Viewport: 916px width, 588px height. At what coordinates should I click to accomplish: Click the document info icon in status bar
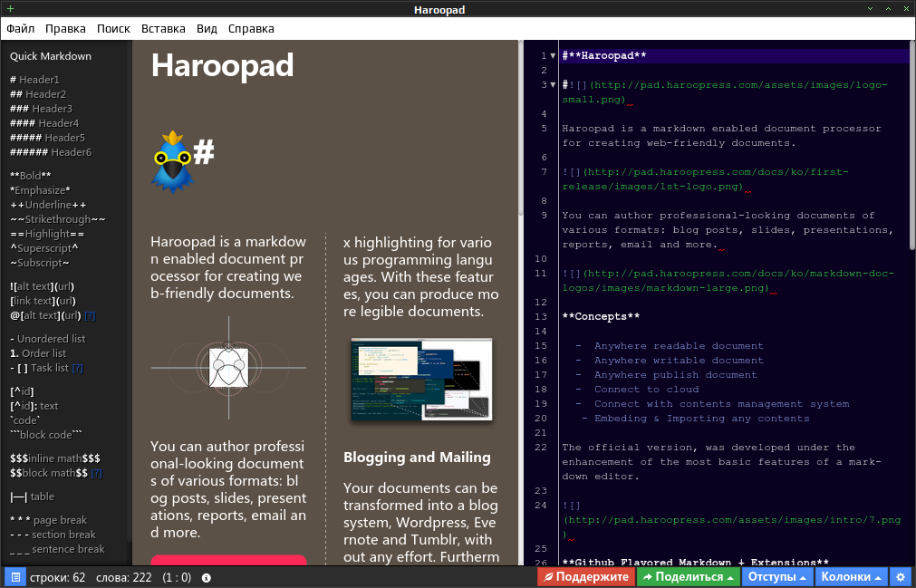207,577
